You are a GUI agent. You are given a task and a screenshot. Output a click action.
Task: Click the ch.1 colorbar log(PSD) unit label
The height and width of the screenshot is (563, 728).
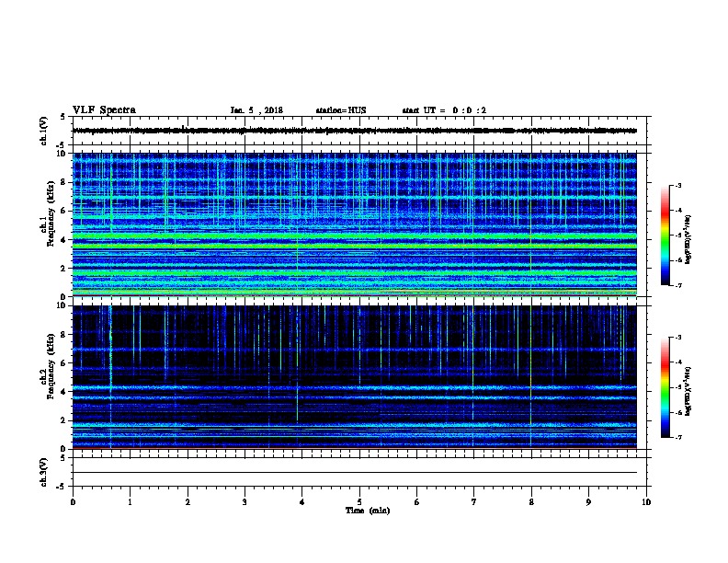pos(688,240)
